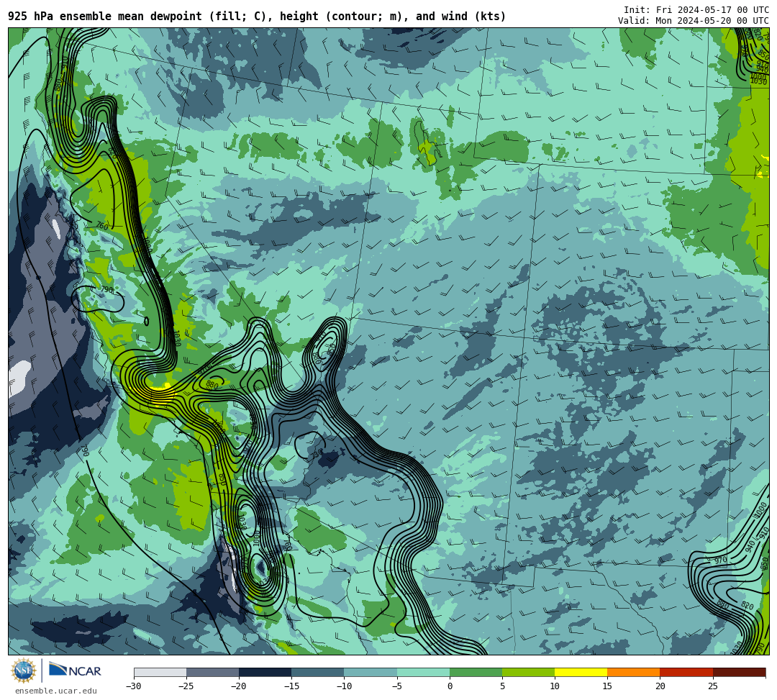Click the 760 height contour label
777x700 pixels.
click(x=101, y=226)
